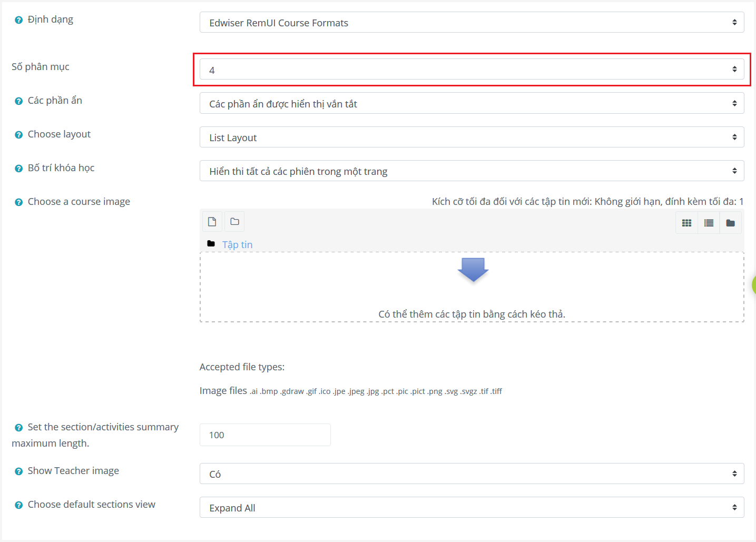The height and width of the screenshot is (542, 756).
Task: Click the Tập tin folder link
Action: tap(237, 244)
